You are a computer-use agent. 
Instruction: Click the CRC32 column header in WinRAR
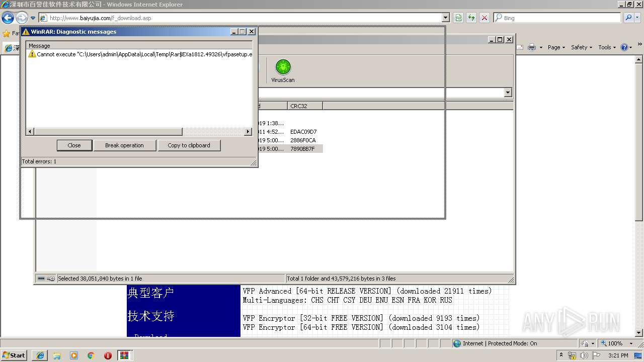[305, 106]
